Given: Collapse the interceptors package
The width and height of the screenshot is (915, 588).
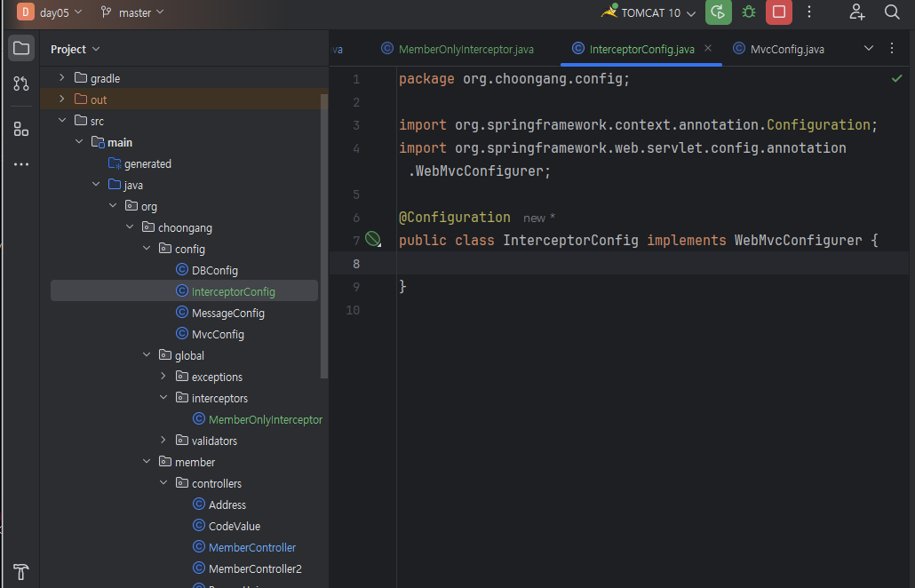Looking at the screenshot, I should tap(163, 398).
